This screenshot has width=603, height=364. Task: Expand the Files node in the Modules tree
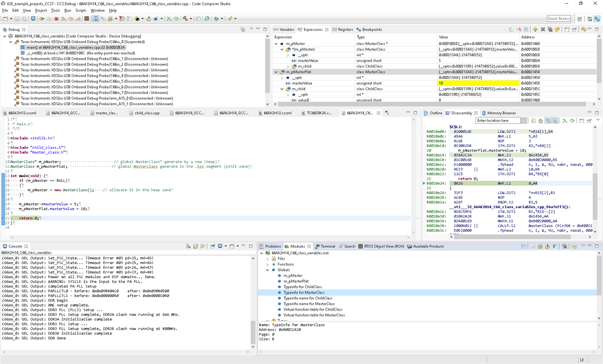(x=268, y=259)
